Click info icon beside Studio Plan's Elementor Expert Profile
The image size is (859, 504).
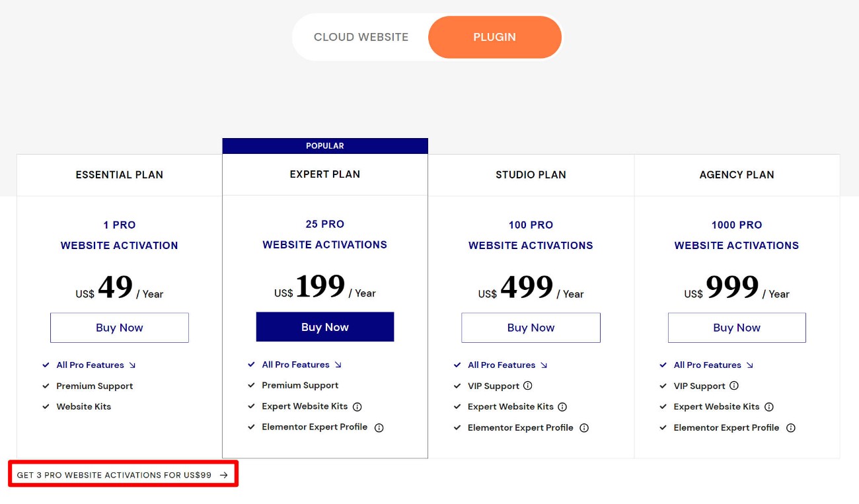click(584, 428)
